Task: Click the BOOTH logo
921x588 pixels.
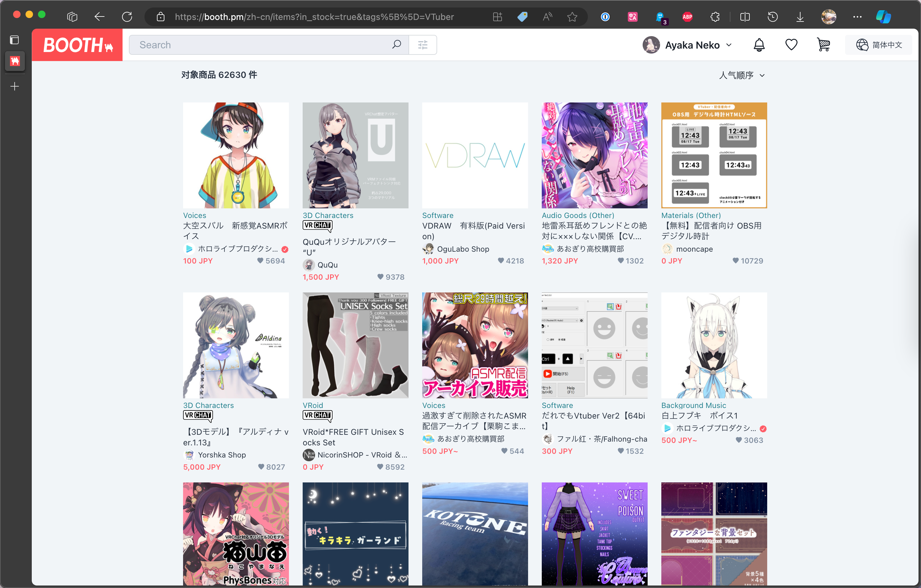Action: pos(77,45)
